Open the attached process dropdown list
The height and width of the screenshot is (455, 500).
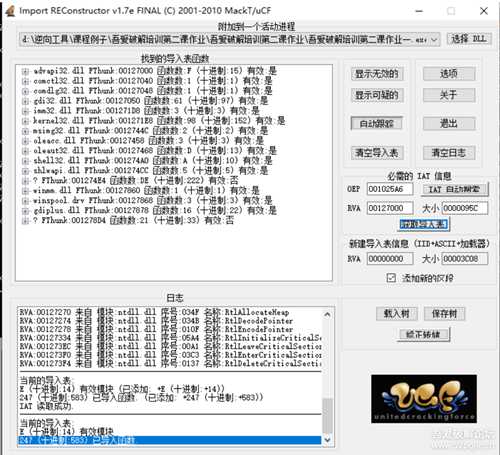(x=434, y=40)
